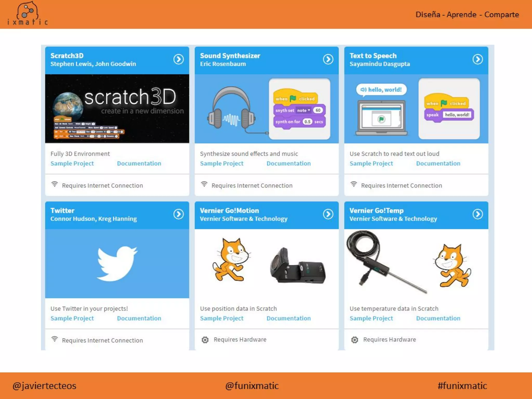Open Vernier Go!Temp Documentation link
This screenshot has height=399, width=532.
pos(438,318)
